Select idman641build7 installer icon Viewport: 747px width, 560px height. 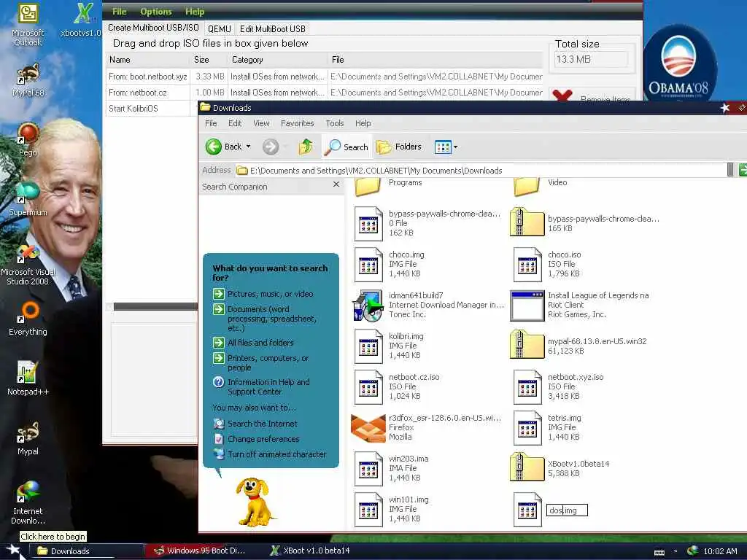tap(368, 306)
